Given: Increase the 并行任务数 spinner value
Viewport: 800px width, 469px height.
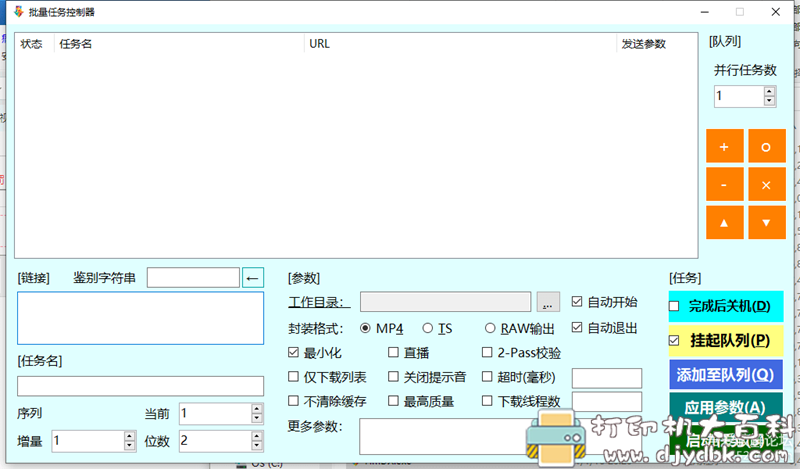Looking at the screenshot, I should (769, 91).
